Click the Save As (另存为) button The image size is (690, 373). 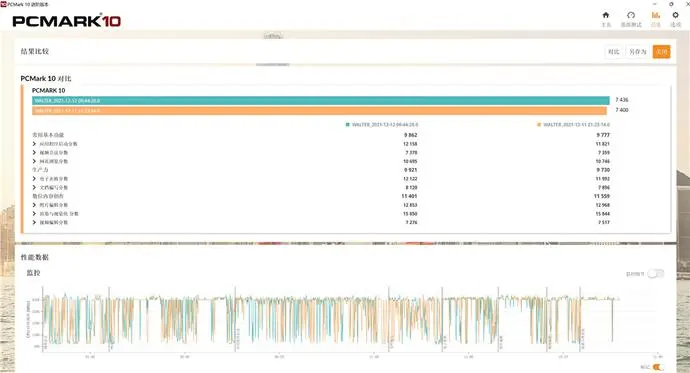click(638, 52)
